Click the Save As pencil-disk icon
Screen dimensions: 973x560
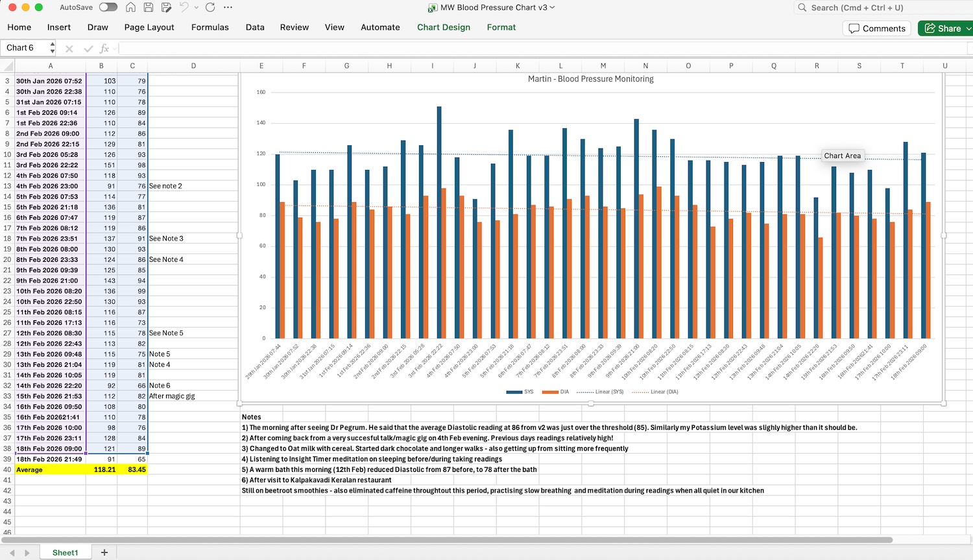(x=167, y=8)
